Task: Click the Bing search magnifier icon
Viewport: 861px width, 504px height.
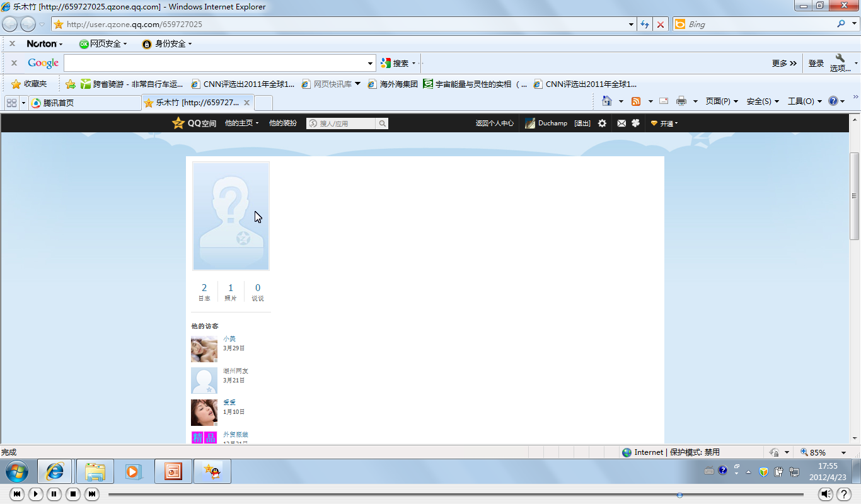Action: (x=841, y=24)
